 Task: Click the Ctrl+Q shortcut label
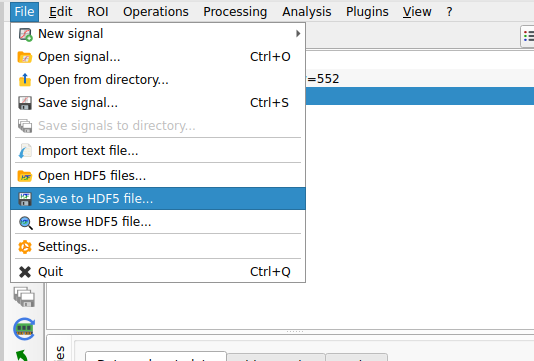point(270,272)
